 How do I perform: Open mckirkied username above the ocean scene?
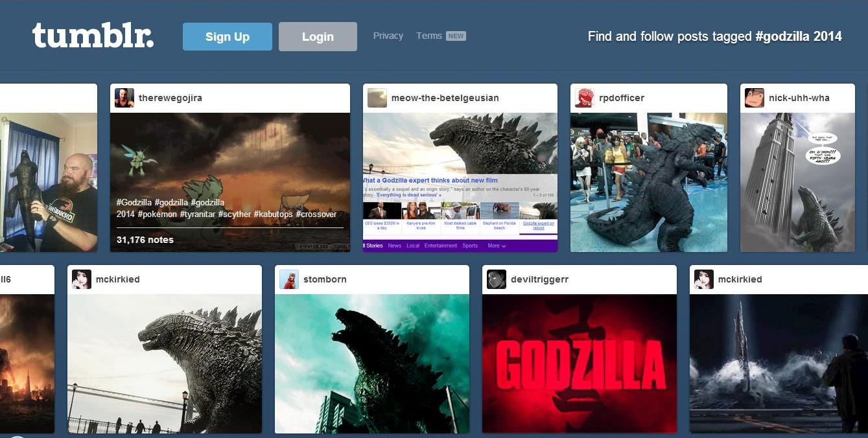click(740, 279)
